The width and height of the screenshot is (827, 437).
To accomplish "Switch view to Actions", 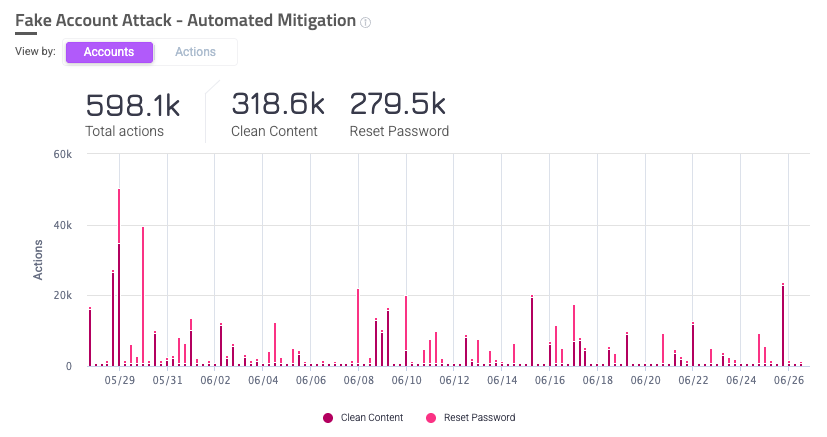I will 195,52.
